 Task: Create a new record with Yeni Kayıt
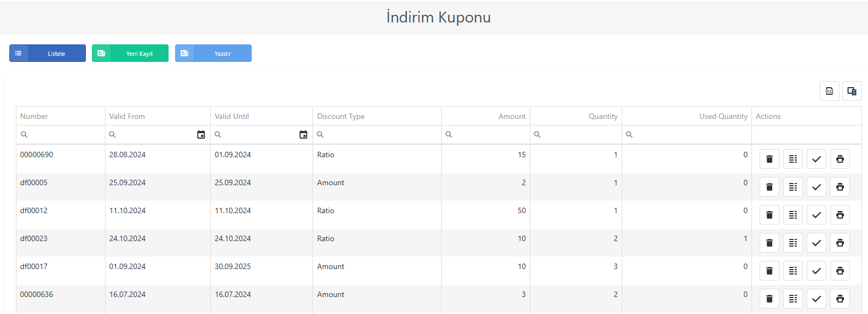(130, 53)
